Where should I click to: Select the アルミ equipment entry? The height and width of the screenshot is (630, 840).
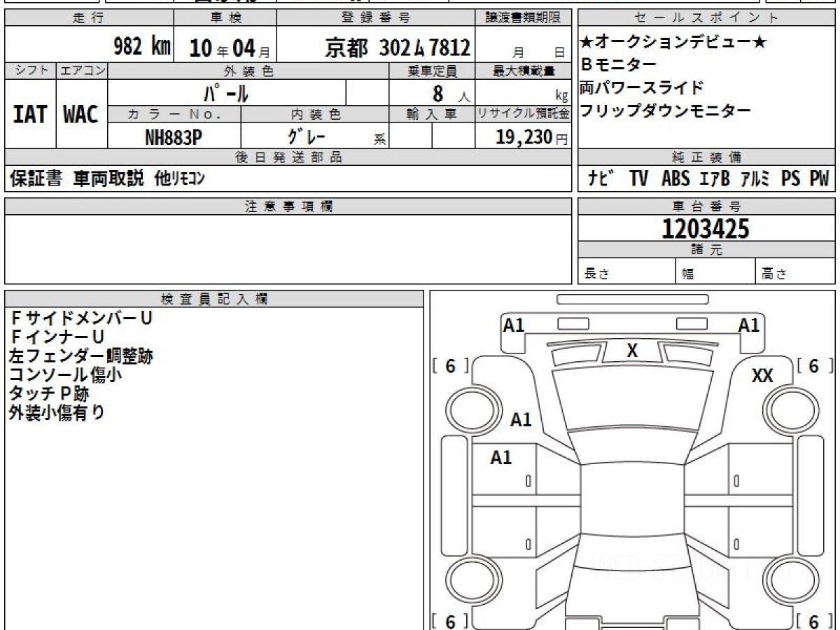(x=755, y=178)
